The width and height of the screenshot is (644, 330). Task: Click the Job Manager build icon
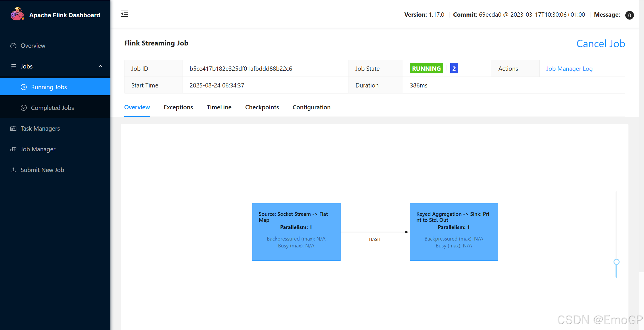(x=13, y=149)
